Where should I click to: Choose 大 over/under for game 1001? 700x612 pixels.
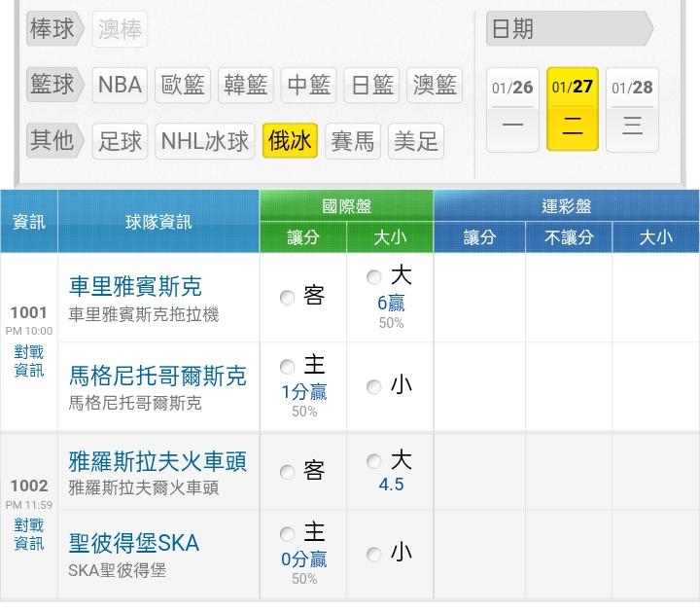coord(374,277)
